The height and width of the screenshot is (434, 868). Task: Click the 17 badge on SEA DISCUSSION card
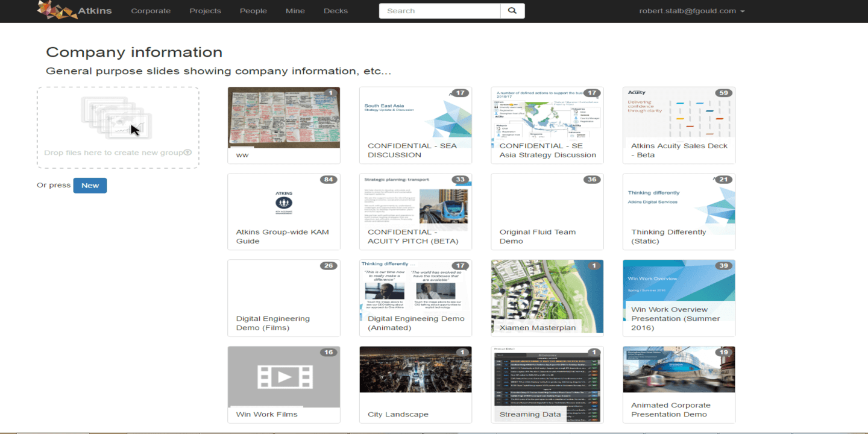(x=461, y=93)
